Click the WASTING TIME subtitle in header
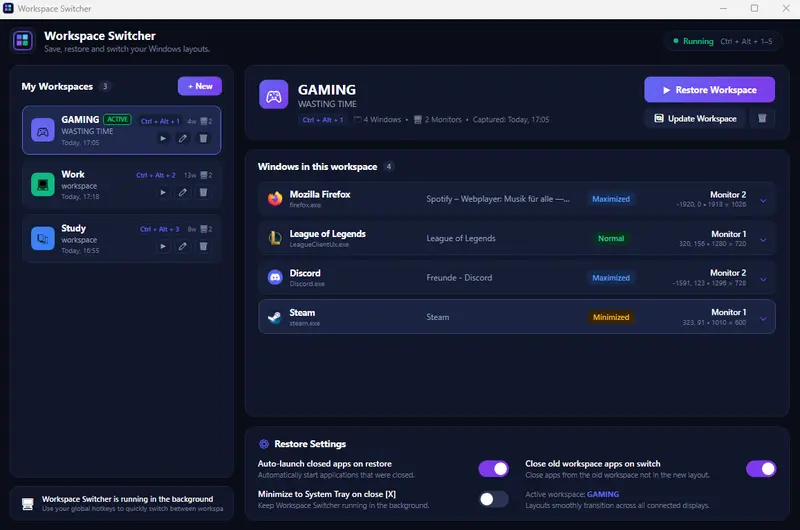This screenshot has width=800, height=530. pos(327,104)
